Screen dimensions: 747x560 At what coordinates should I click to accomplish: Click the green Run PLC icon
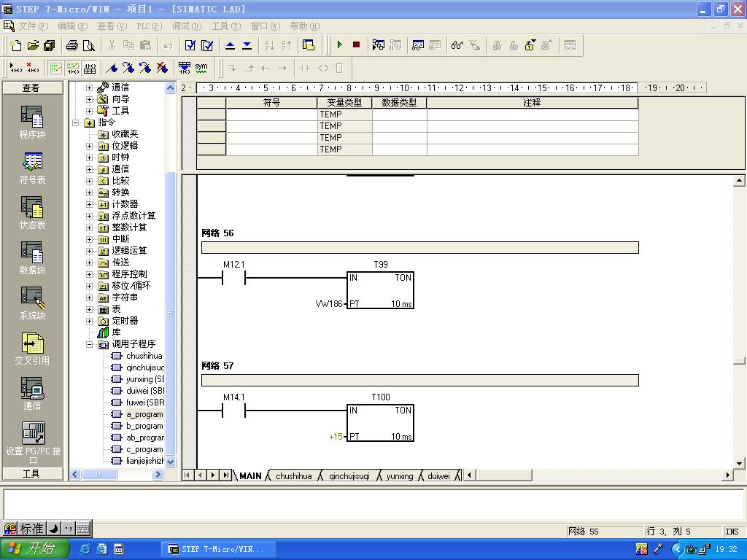(339, 45)
